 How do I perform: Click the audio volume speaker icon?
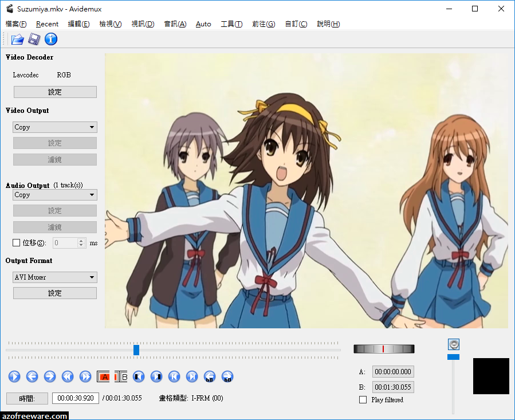(454, 344)
